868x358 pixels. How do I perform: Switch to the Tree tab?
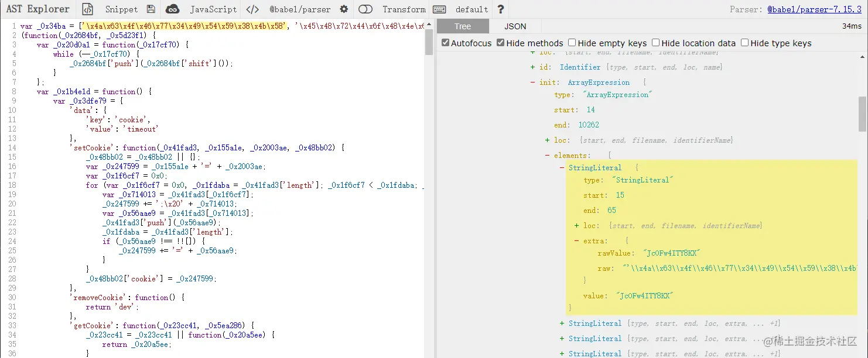(x=463, y=26)
